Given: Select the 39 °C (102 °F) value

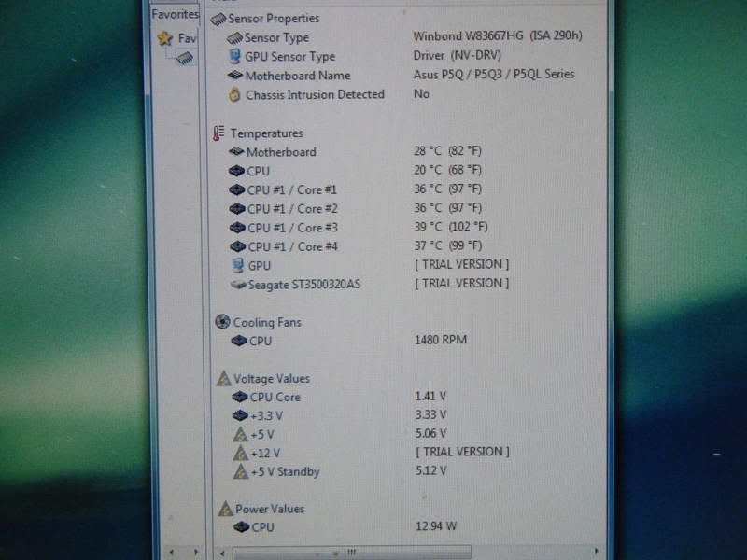Looking at the screenshot, I should click(x=451, y=227).
